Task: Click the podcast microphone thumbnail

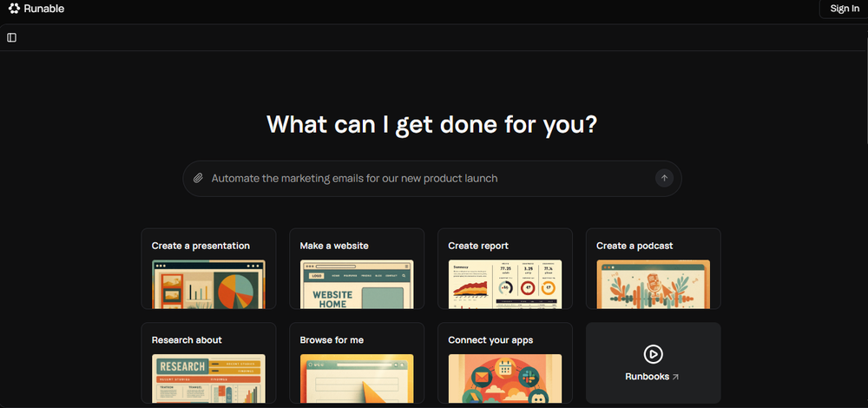Action: tap(654, 285)
